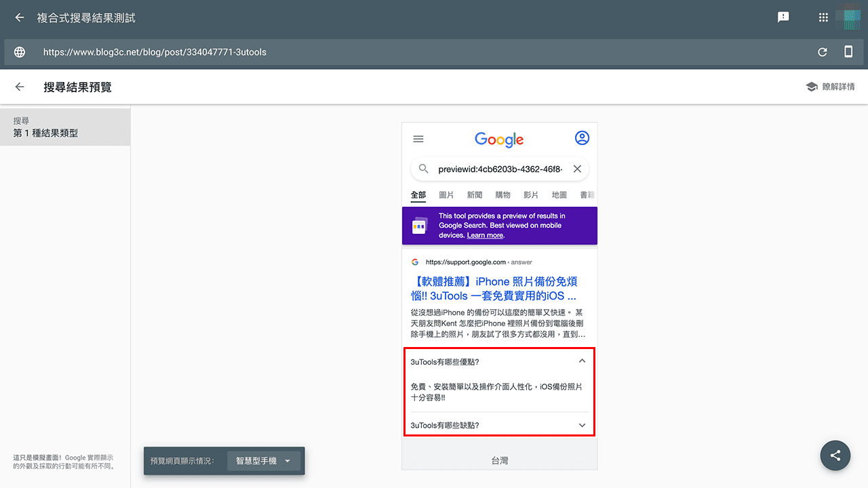Switch to the 圖片 search tab
The height and width of the screenshot is (488, 868).
tap(446, 195)
